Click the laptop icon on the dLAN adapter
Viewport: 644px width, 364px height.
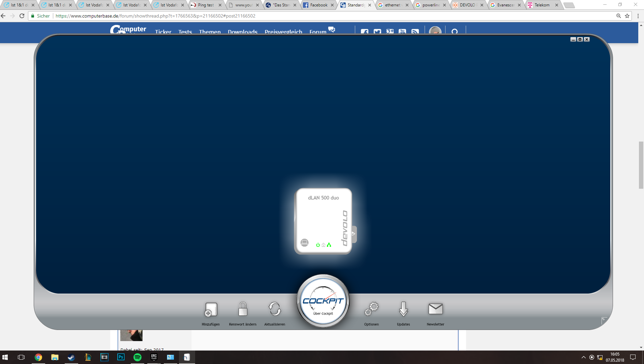(304, 243)
